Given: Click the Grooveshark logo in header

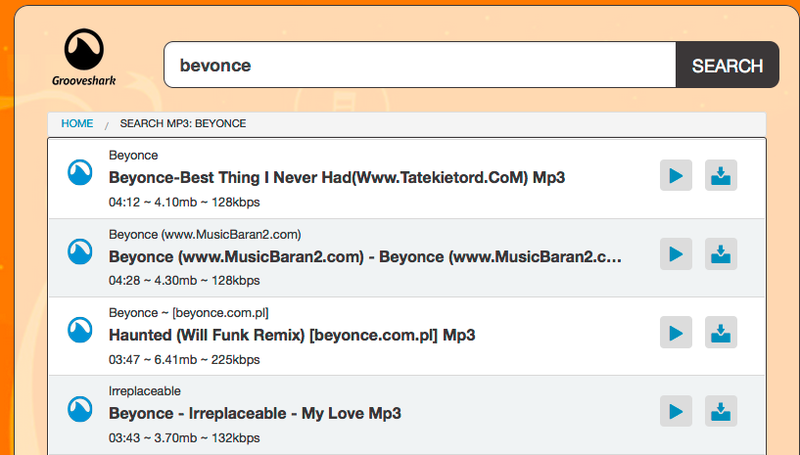Looking at the screenshot, I should click(x=84, y=57).
